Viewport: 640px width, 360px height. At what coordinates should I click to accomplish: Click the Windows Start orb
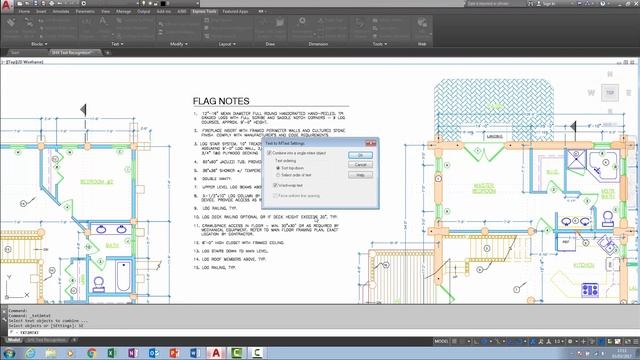click(9, 353)
